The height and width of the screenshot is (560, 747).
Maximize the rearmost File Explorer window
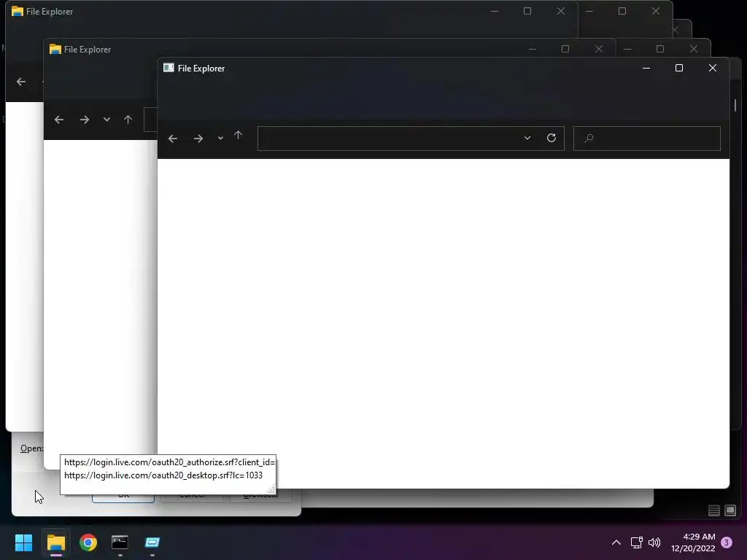click(527, 11)
